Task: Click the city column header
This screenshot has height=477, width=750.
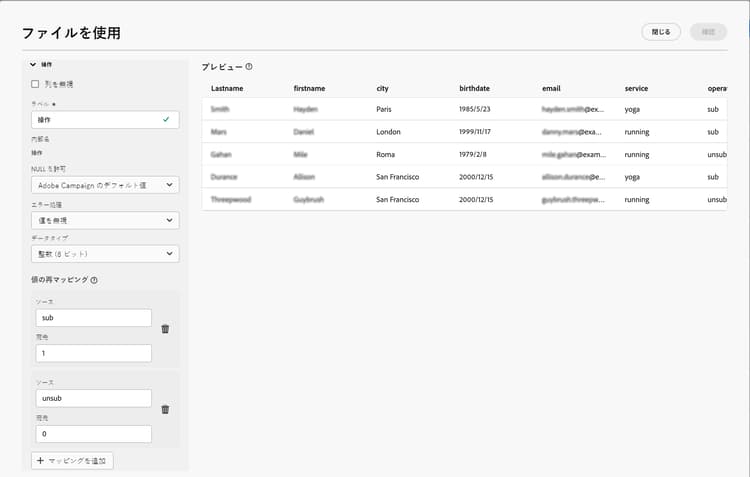Action: click(x=382, y=89)
